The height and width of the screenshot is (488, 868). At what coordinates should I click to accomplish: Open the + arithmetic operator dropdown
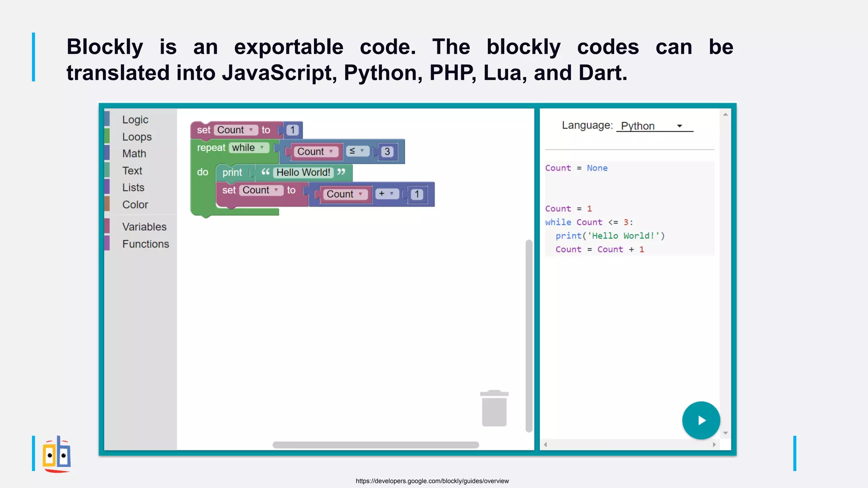point(387,194)
